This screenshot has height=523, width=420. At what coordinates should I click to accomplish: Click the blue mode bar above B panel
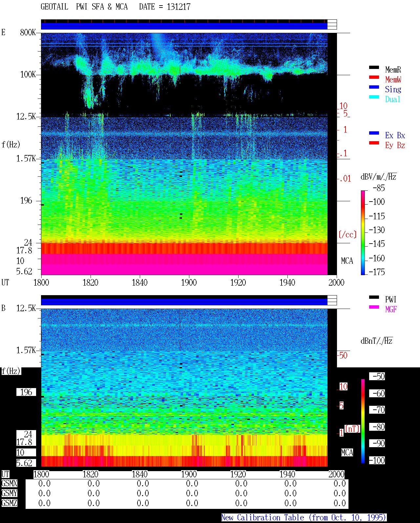(x=184, y=302)
